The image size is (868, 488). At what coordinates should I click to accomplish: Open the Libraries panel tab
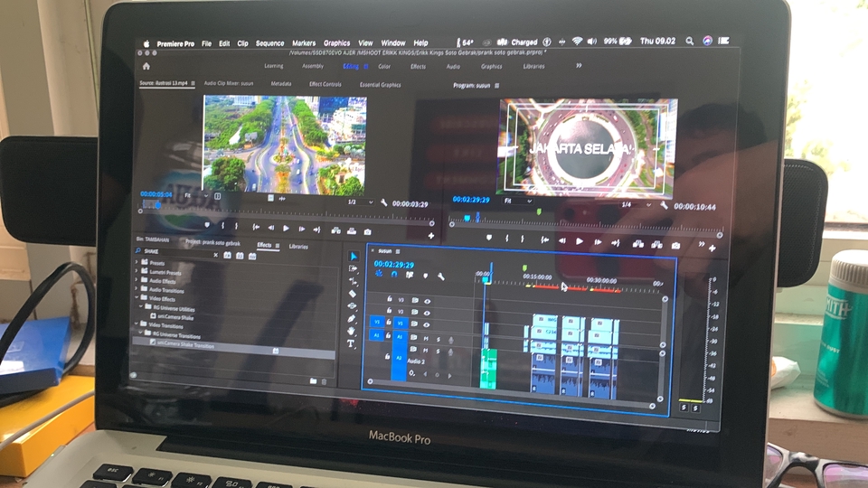click(x=298, y=246)
